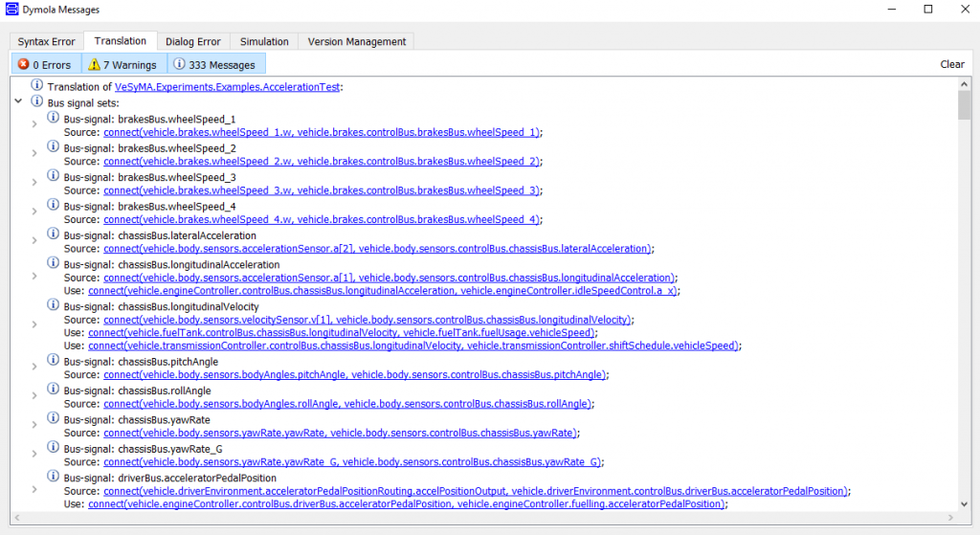
Task: Click info icon for driverBus.acceleratorPedalPosition
Action: tap(54, 477)
